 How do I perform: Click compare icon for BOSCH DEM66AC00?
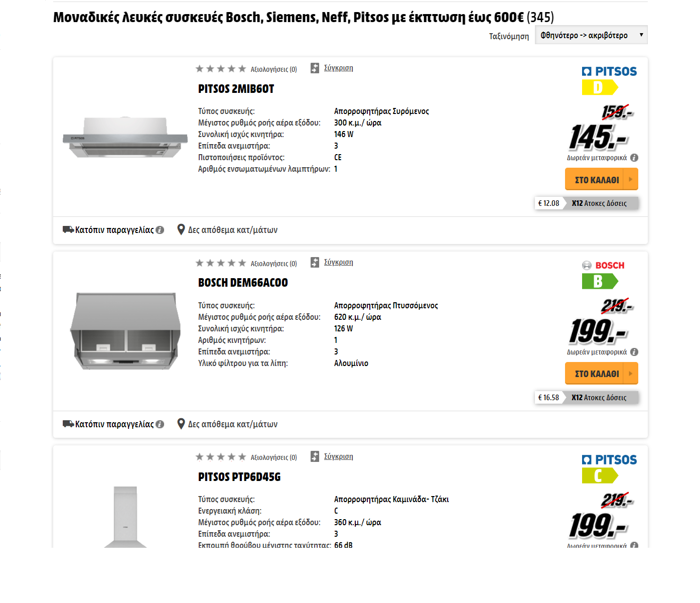pos(315,263)
